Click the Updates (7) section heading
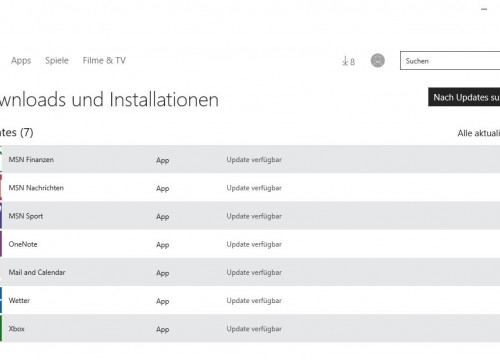This screenshot has height=360, width=500. pos(17,133)
